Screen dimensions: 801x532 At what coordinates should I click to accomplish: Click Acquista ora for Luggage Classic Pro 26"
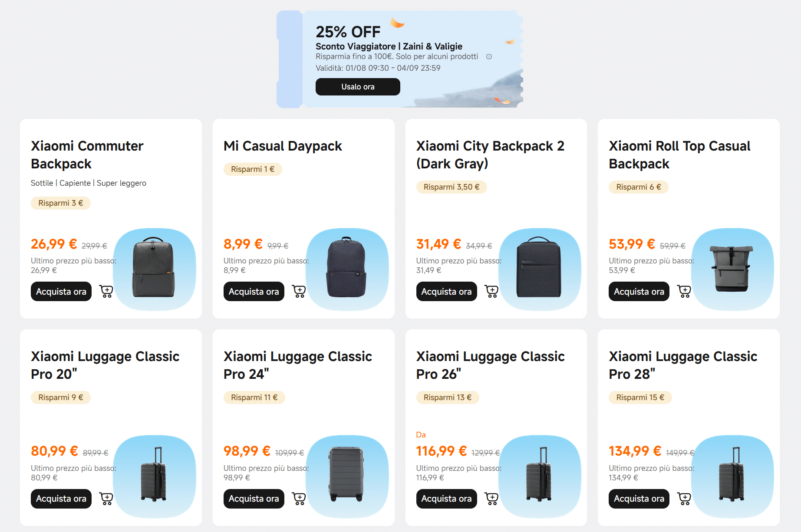[446, 499]
